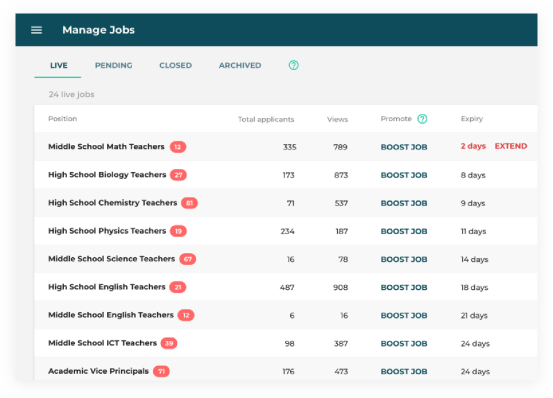
Task: Boost the Middle School English Teachers job
Action: pos(404,315)
